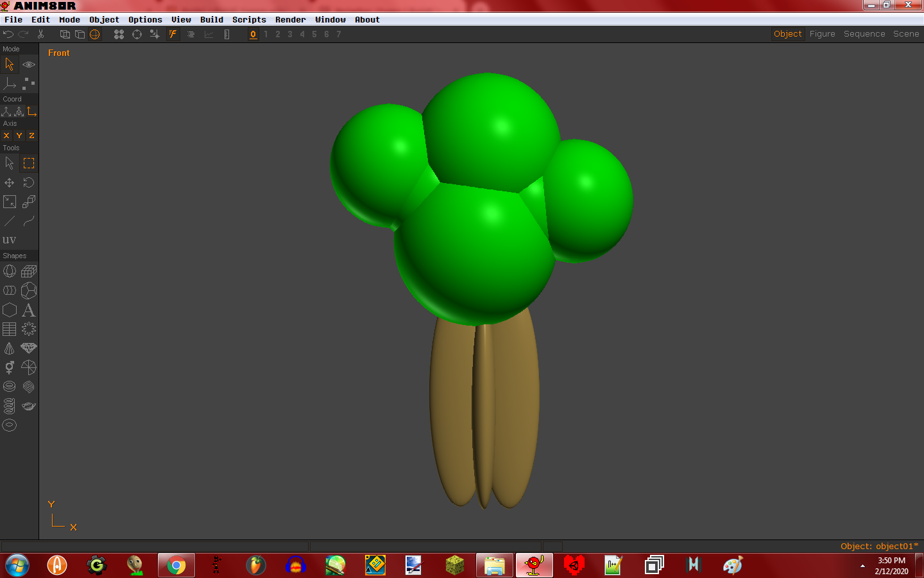Open Google Chrome from the taskbar
The width and height of the screenshot is (924, 578).
point(176,566)
